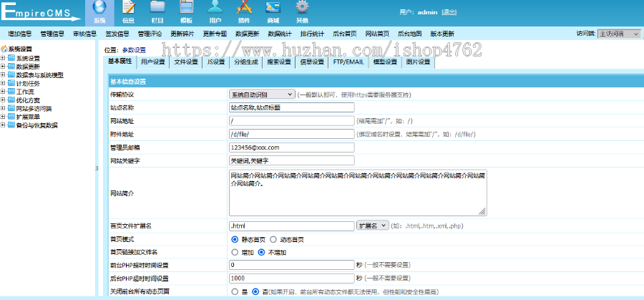Select 是 for 关闭前台所有动态页面

235,292
